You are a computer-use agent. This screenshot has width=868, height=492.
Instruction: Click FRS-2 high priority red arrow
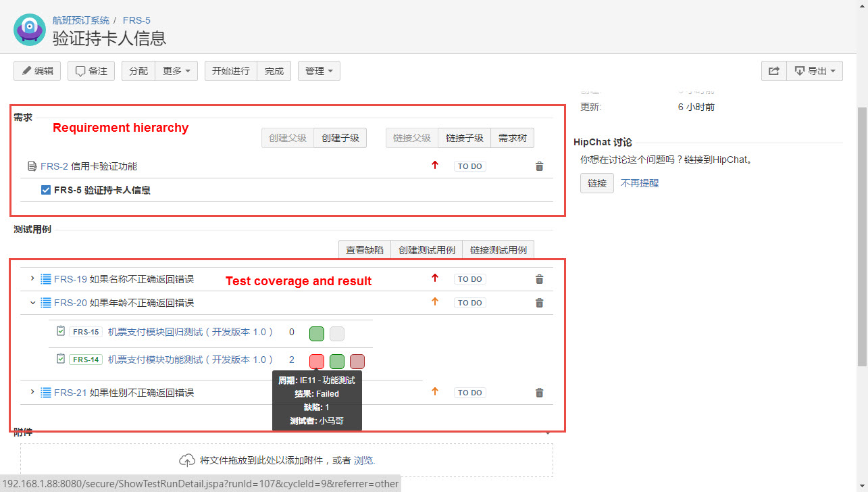point(435,165)
